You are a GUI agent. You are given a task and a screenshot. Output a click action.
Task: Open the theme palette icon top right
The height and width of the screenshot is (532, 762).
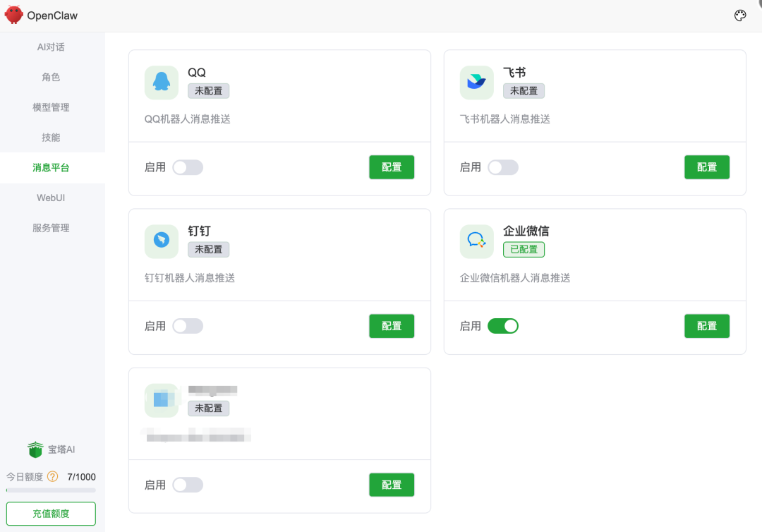point(740,15)
